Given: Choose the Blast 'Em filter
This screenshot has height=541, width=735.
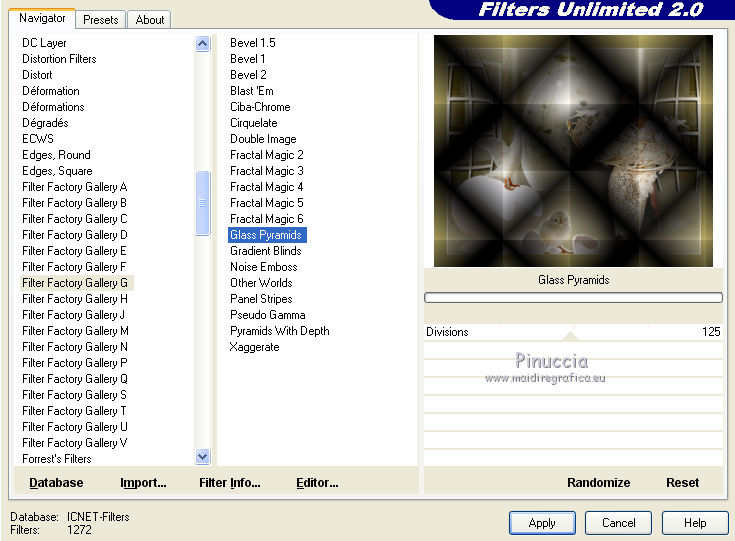Looking at the screenshot, I should (252, 90).
